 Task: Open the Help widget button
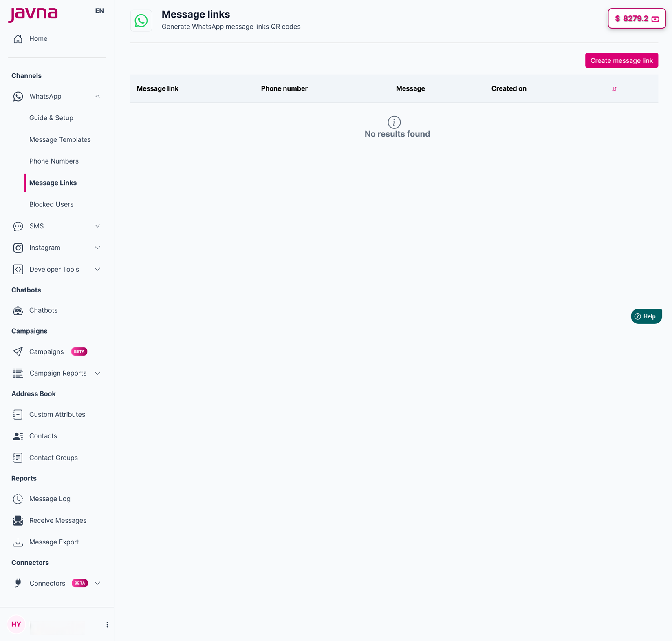click(x=646, y=316)
